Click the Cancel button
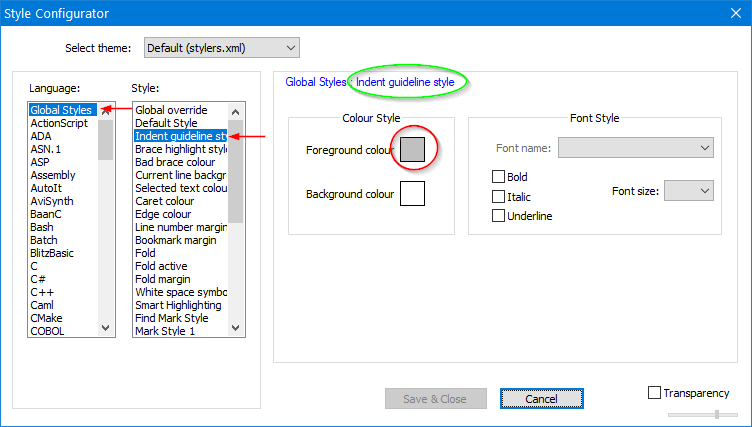This screenshot has height=427, width=752. point(541,399)
